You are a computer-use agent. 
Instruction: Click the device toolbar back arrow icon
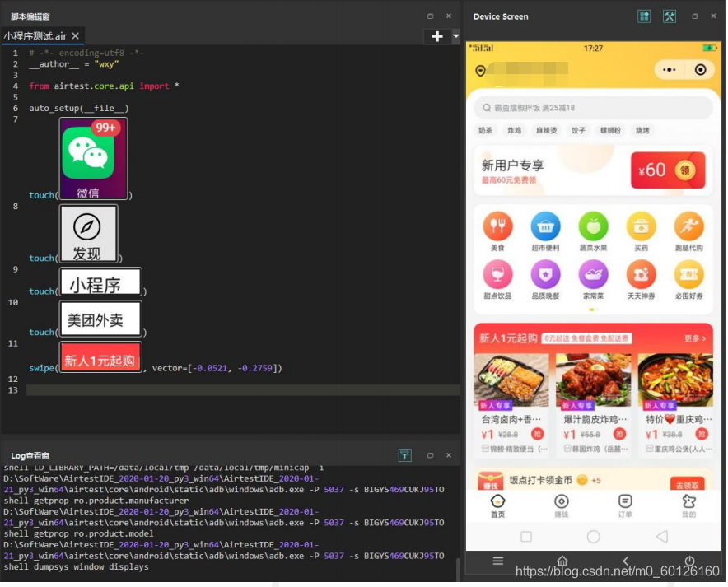click(x=626, y=561)
